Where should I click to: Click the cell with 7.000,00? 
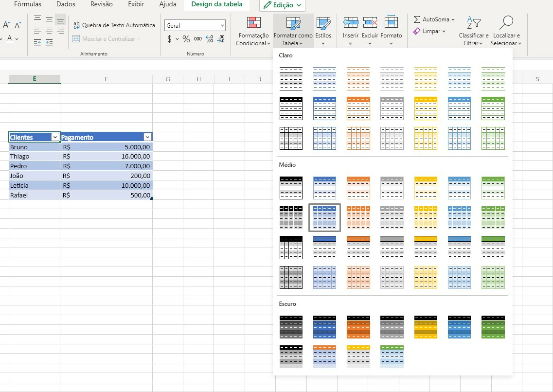(x=106, y=166)
